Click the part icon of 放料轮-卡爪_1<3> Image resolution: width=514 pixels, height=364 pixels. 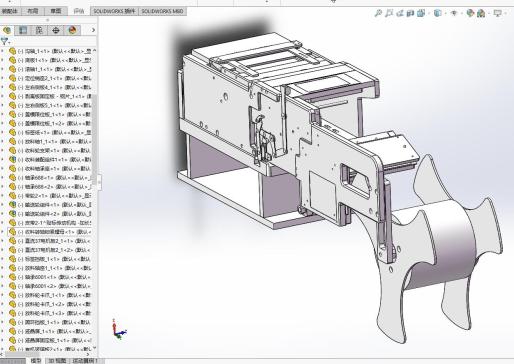pos(13,313)
